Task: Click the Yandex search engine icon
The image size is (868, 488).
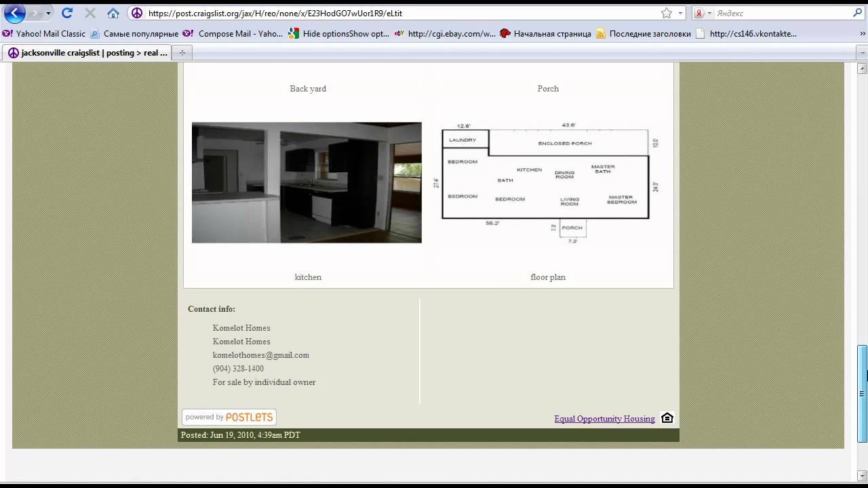Action: tap(699, 13)
